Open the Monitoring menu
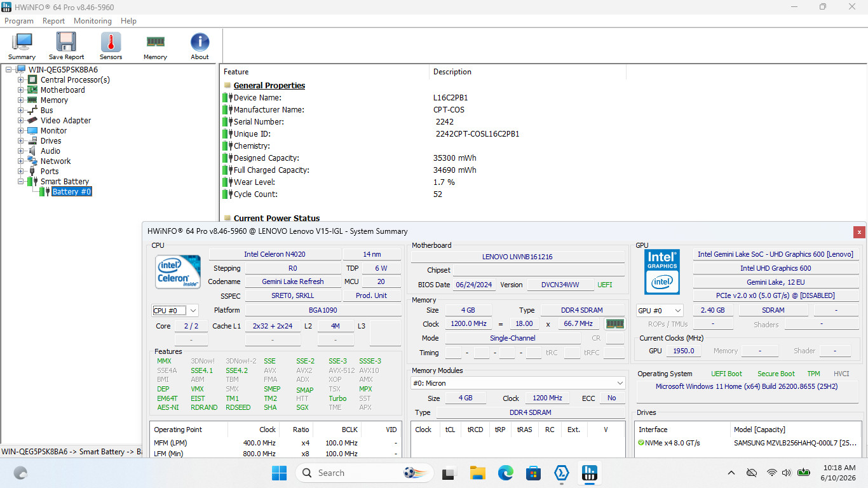Screen dimensions: 868x488 click(x=93, y=21)
